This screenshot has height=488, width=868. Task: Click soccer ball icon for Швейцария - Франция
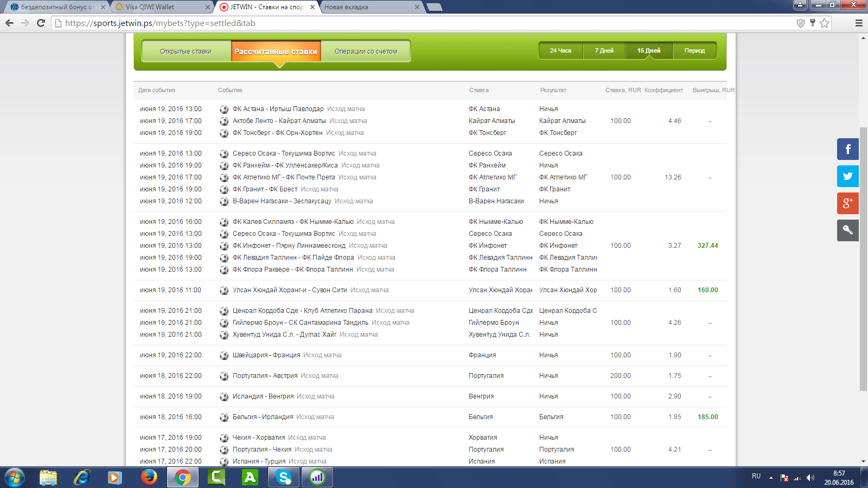click(x=224, y=355)
